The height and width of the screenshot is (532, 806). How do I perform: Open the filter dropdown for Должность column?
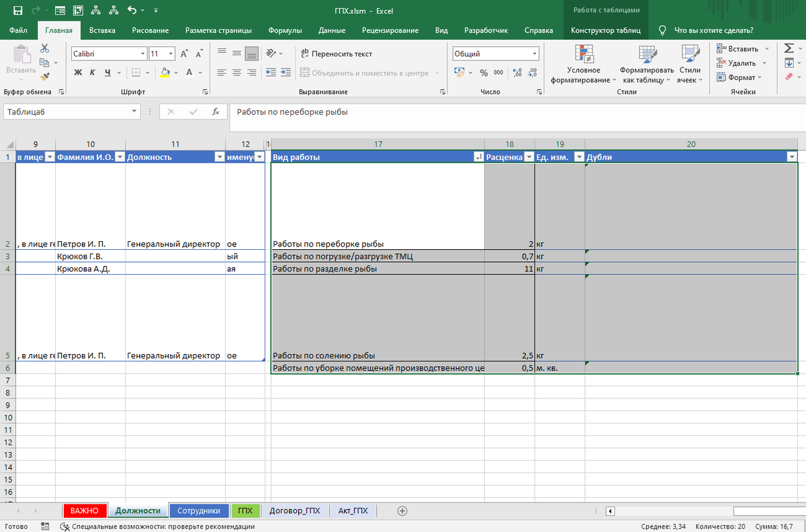click(x=219, y=157)
